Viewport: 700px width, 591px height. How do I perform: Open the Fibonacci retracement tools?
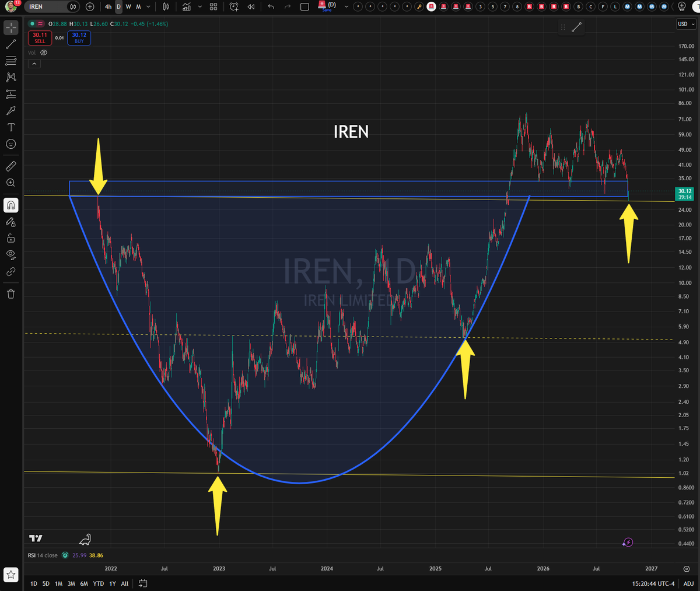11,61
